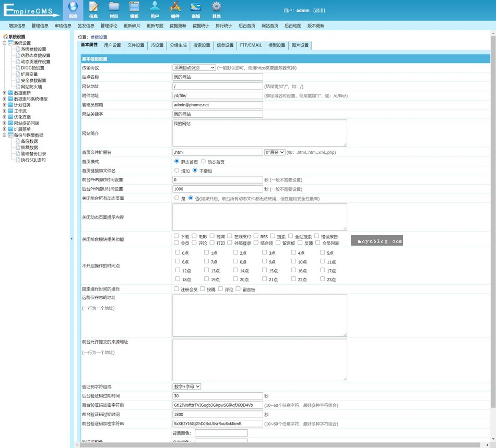Open the 商城 (Shop) card icon
The height and width of the screenshot is (448, 496).
point(196,7)
